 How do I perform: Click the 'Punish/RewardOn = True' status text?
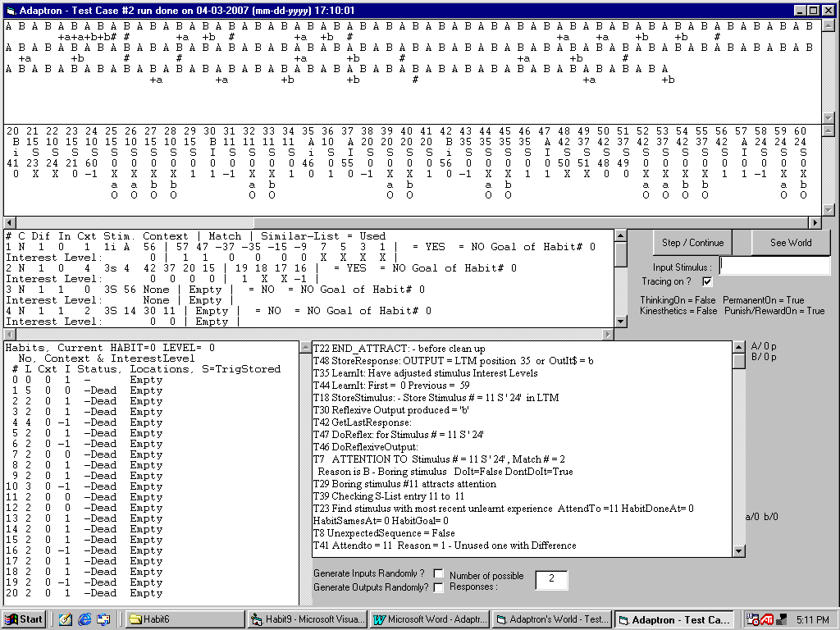click(x=774, y=311)
